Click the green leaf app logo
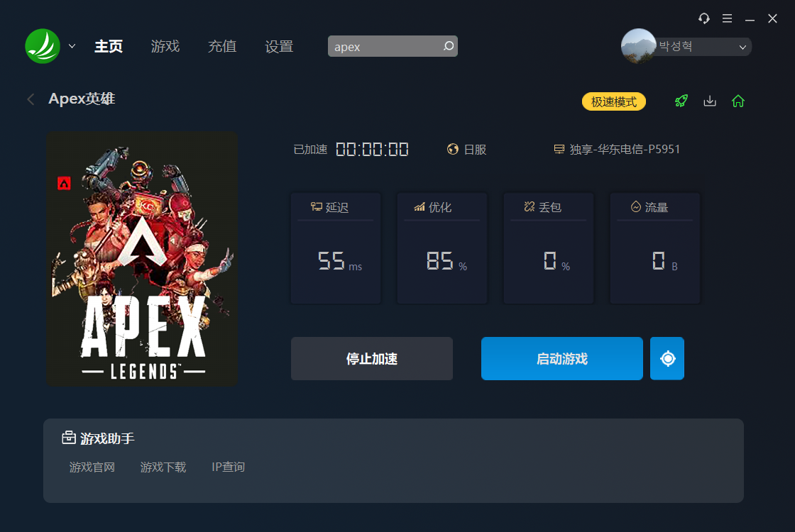795x532 pixels. click(x=43, y=46)
